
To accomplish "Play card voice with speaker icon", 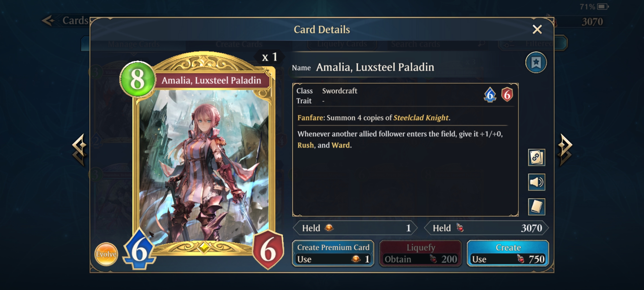I will tap(536, 182).
